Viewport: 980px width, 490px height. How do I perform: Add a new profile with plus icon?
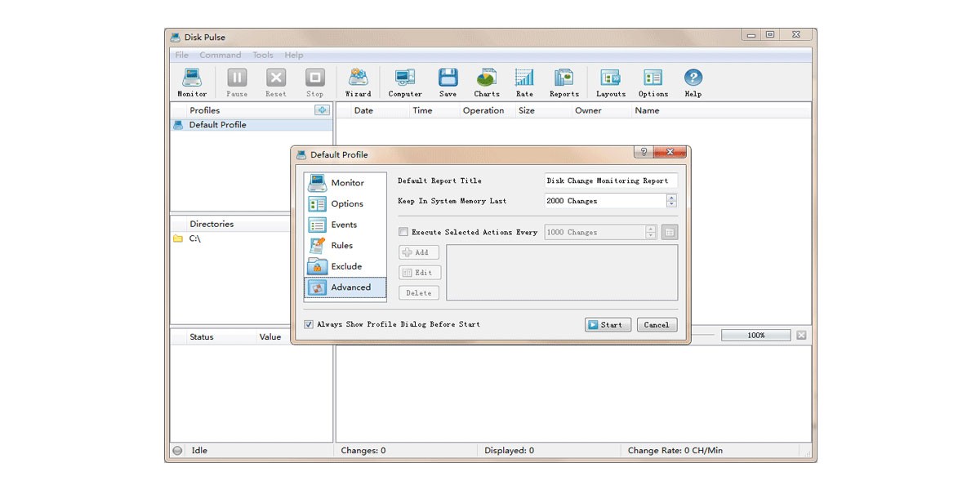click(x=322, y=110)
